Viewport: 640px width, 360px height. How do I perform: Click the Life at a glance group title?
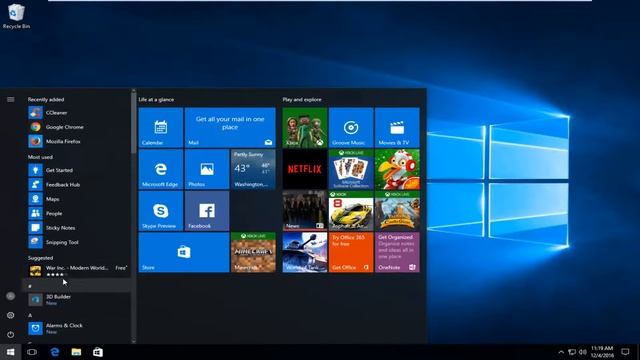tap(156, 100)
